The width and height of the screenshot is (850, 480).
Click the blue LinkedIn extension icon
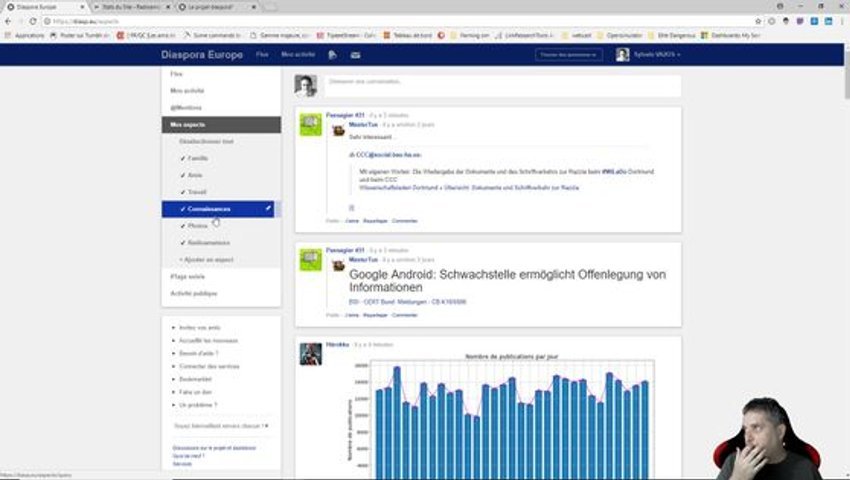828,21
